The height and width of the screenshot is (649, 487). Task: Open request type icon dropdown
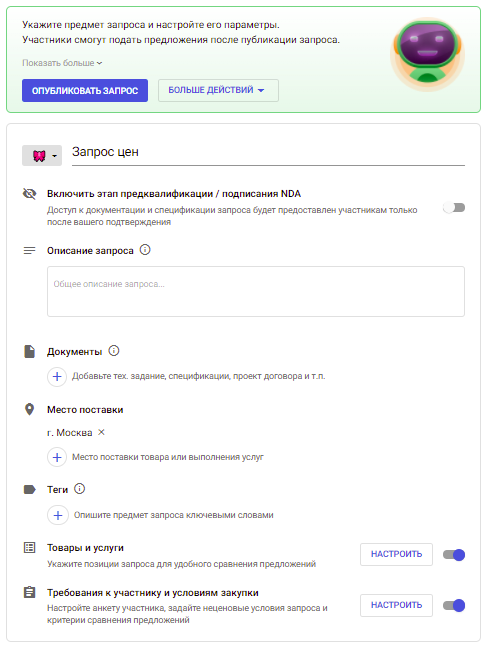click(42, 156)
